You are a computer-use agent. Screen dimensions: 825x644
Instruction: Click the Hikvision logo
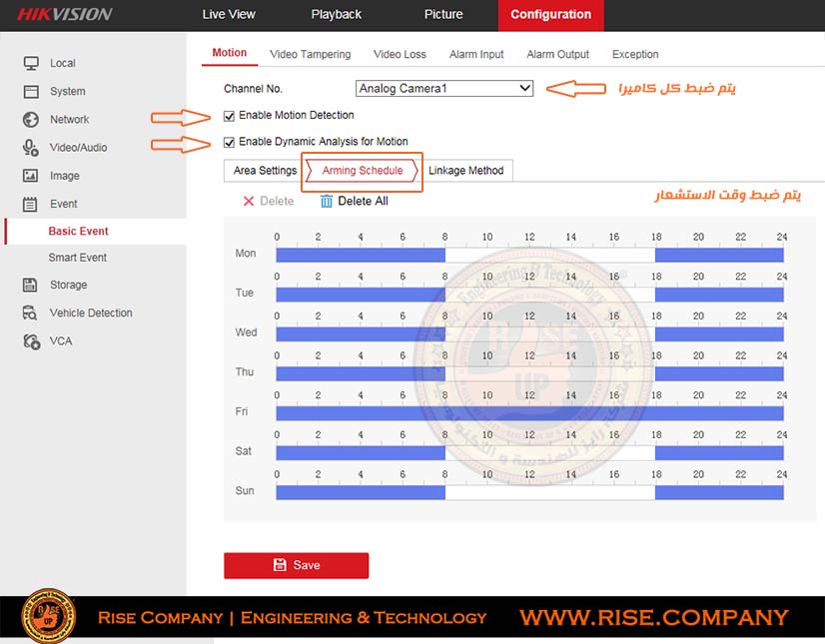click(65, 14)
